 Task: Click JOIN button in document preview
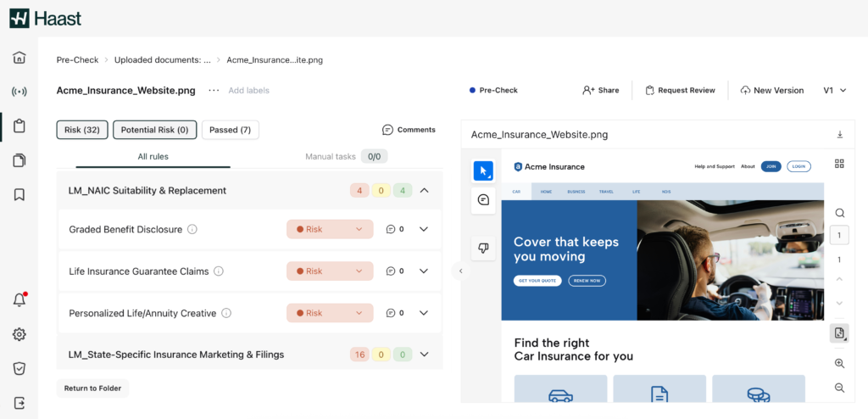coord(771,166)
